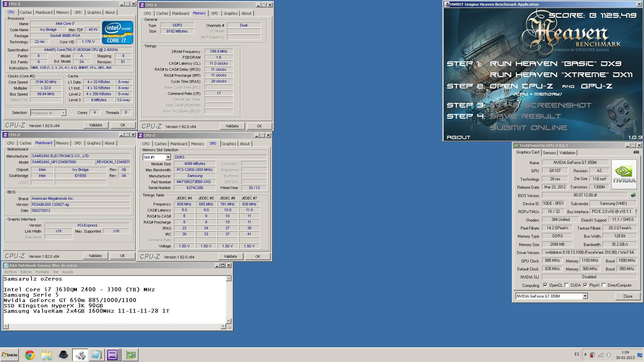Switch to the Sensors tab in GPU-Z
Viewport: 644px width, 362px height.
(x=549, y=153)
